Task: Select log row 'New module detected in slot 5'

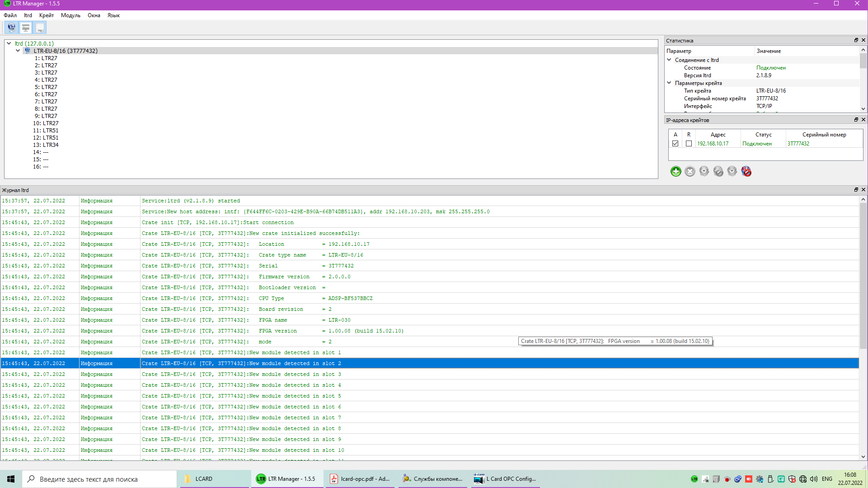Action: click(430, 396)
